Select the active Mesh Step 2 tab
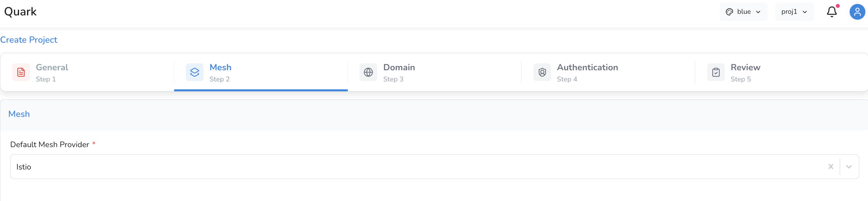Image resolution: width=868 pixels, height=201 pixels. pos(261,72)
